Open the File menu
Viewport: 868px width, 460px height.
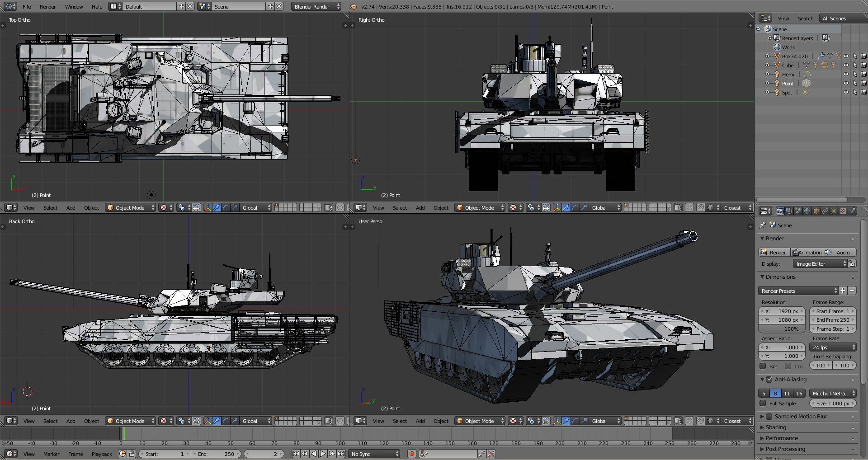click(x=27, y=6)
